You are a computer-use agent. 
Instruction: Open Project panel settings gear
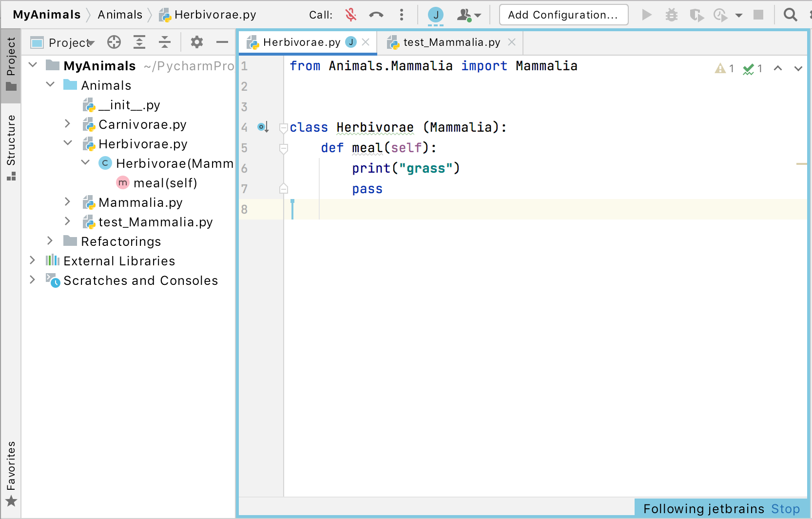[197, 42]
